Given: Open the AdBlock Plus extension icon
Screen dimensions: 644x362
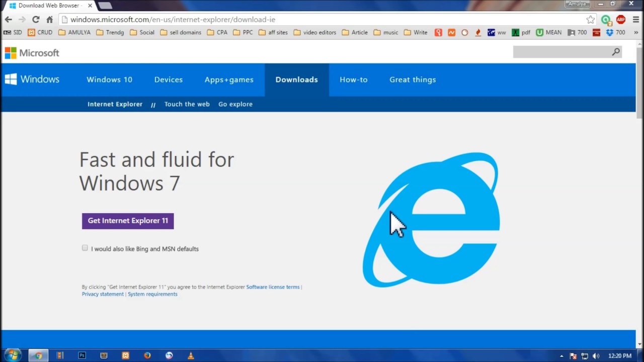Looking at the screenshot, I should tap(620, 20).
